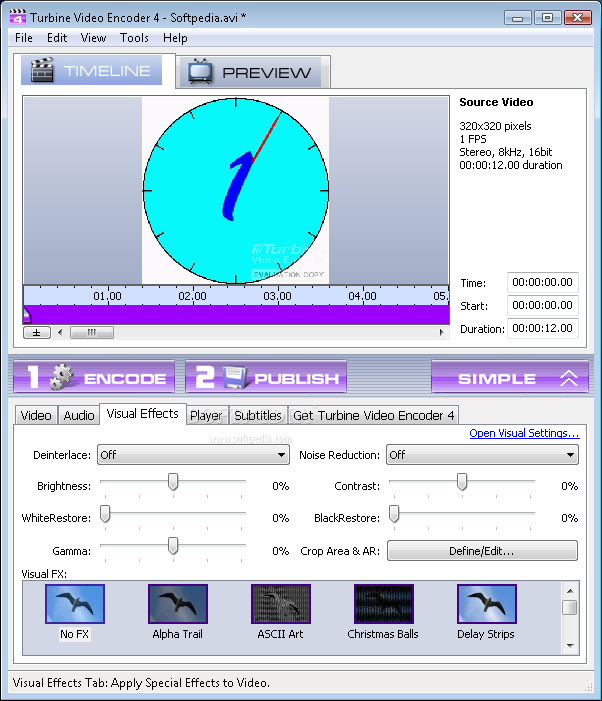The image size is (602, 701).
Task: Click the PUBLISH step button
Action: pyautogui.click(x=266, y=376)
